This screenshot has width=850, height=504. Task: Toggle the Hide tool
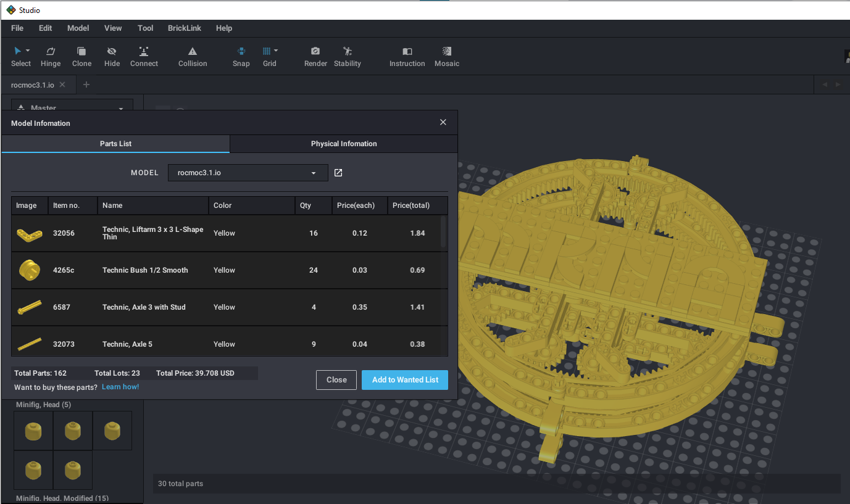click(x=112, y=57)
